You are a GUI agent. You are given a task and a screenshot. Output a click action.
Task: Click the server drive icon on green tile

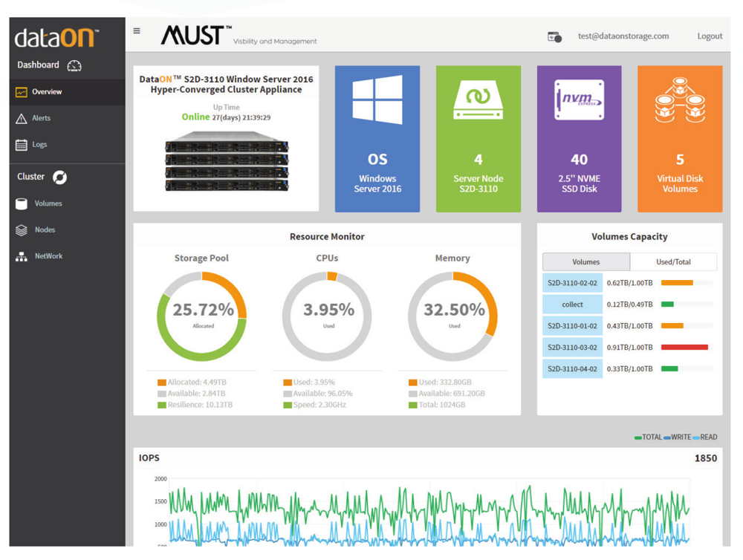pos(478,100)
